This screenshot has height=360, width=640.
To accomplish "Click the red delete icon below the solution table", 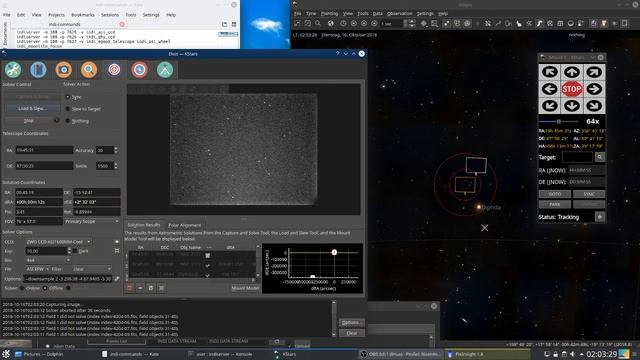I will 130,288.
